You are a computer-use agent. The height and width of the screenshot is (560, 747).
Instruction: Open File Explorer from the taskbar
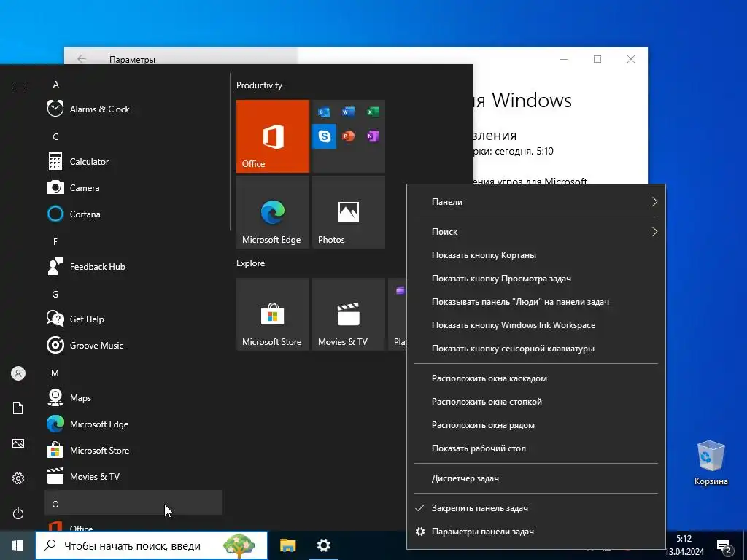(x=287, y=545)
